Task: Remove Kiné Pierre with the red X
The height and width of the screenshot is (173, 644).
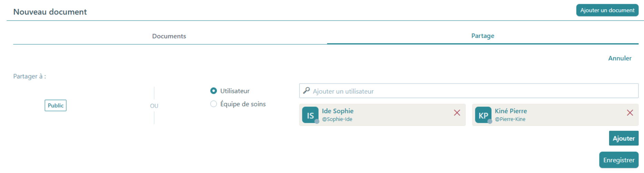Action: 630,113
